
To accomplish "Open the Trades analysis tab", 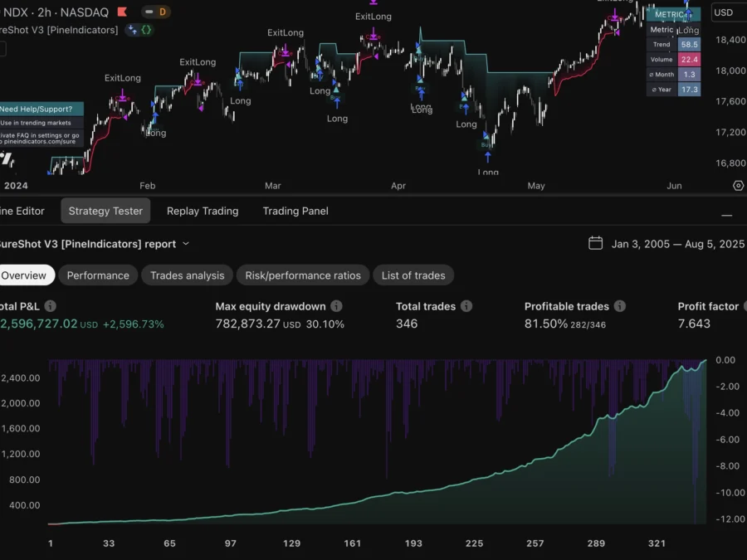I will coord(188,275).
